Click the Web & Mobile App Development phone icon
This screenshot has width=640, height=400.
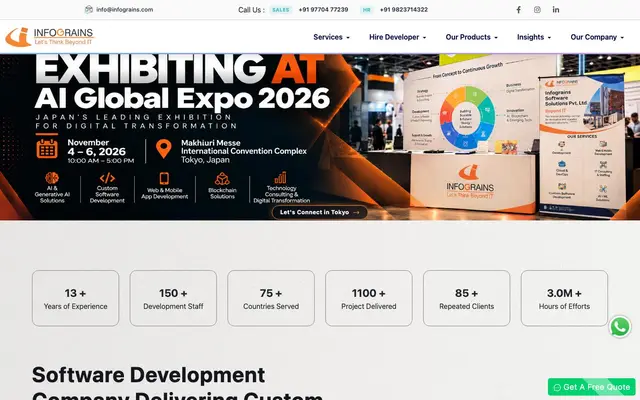click(164, 178)
